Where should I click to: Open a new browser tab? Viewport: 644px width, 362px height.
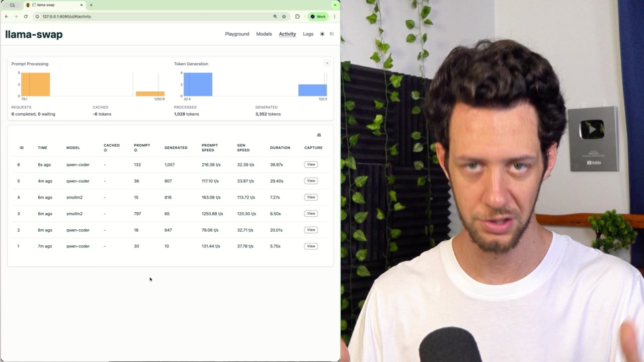click(x=91, y=5)
